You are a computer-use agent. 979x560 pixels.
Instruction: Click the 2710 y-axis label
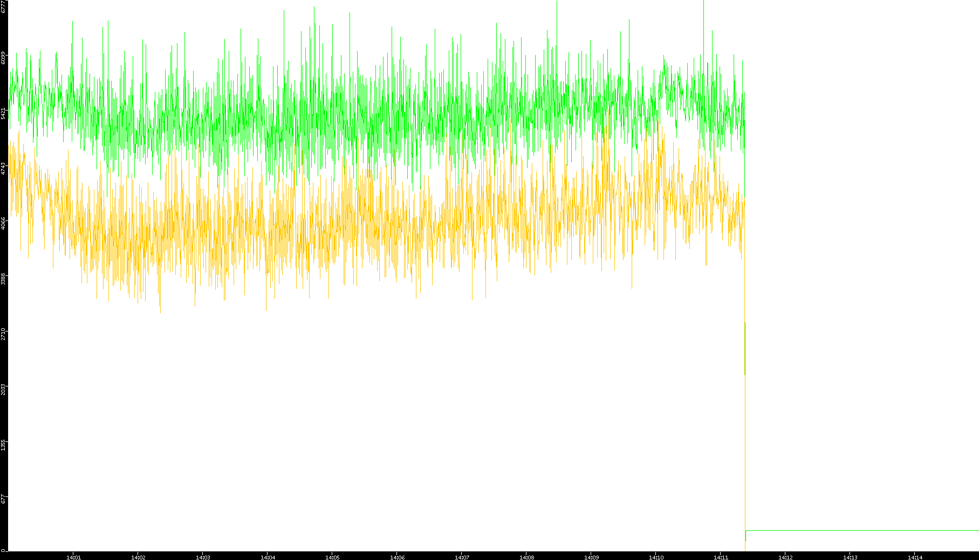(x=3, y=334)
